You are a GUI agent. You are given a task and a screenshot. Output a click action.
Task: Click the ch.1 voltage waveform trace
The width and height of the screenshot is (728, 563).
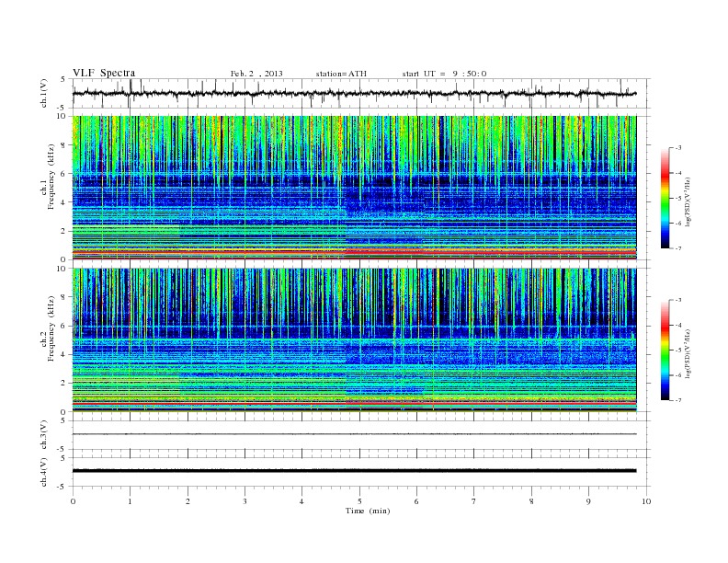[x=354, y=93]
